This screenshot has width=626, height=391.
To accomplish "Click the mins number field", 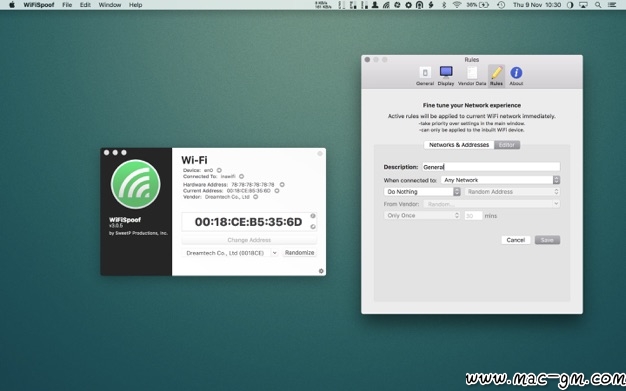I will [473, 216].
